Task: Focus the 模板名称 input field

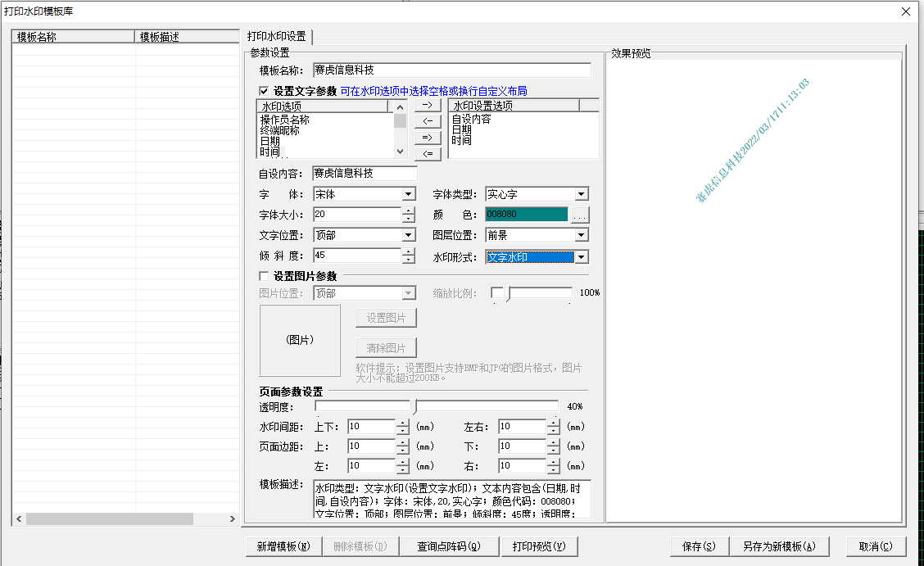Action: pos(452,70)
